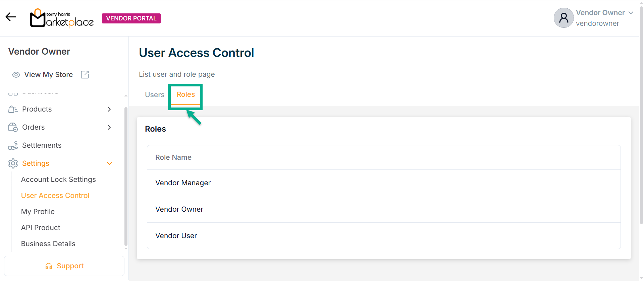Click the Products bag icon
The width and height of the screenshot is (644, 281).
(13, 109)
